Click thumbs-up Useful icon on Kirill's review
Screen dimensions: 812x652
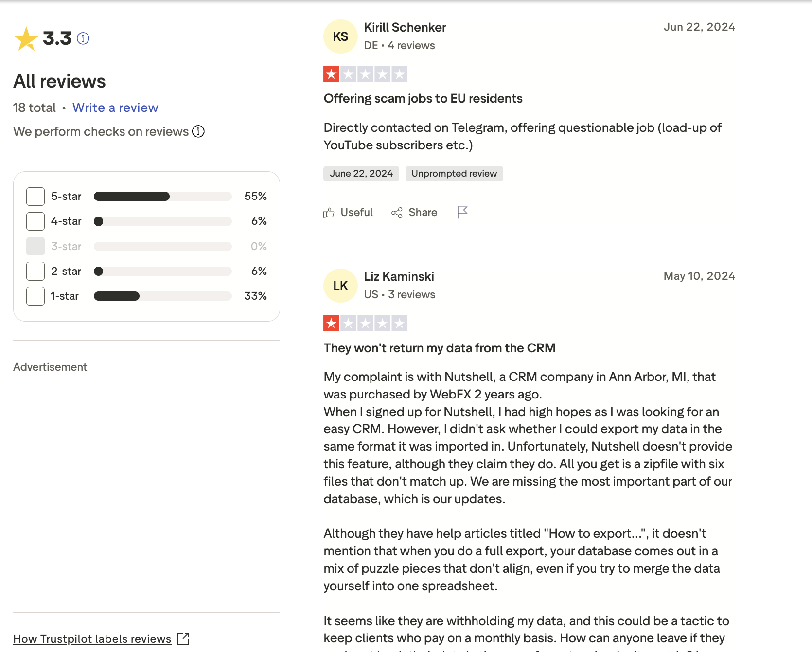click(x=329, y=213)
